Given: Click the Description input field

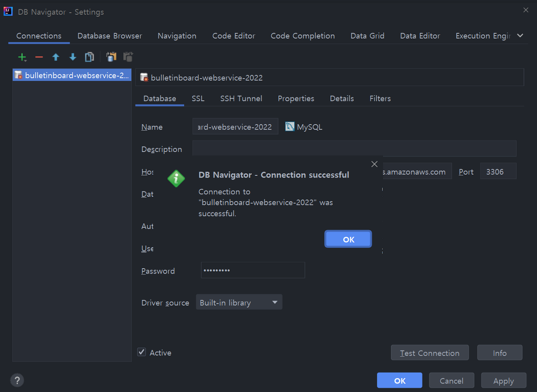Looking at the screenshot, I should (x=354, y=149).
